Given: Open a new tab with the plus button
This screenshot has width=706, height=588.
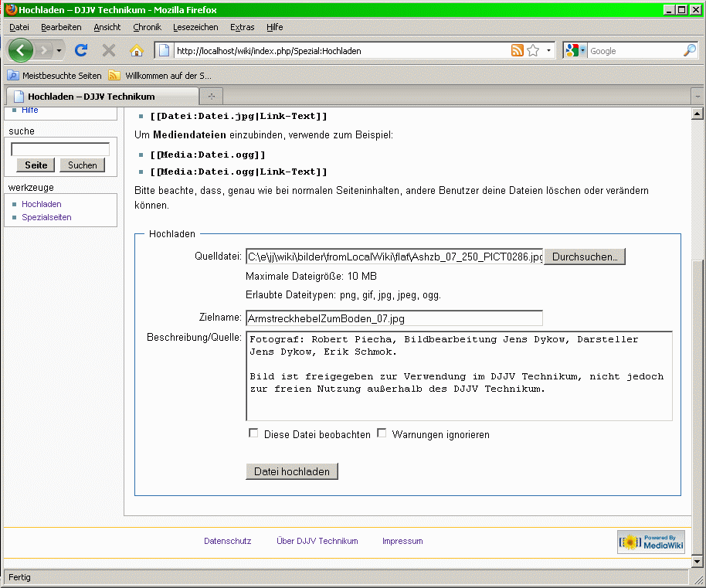Looking at the screenshot, I should (x=212, y=97).
